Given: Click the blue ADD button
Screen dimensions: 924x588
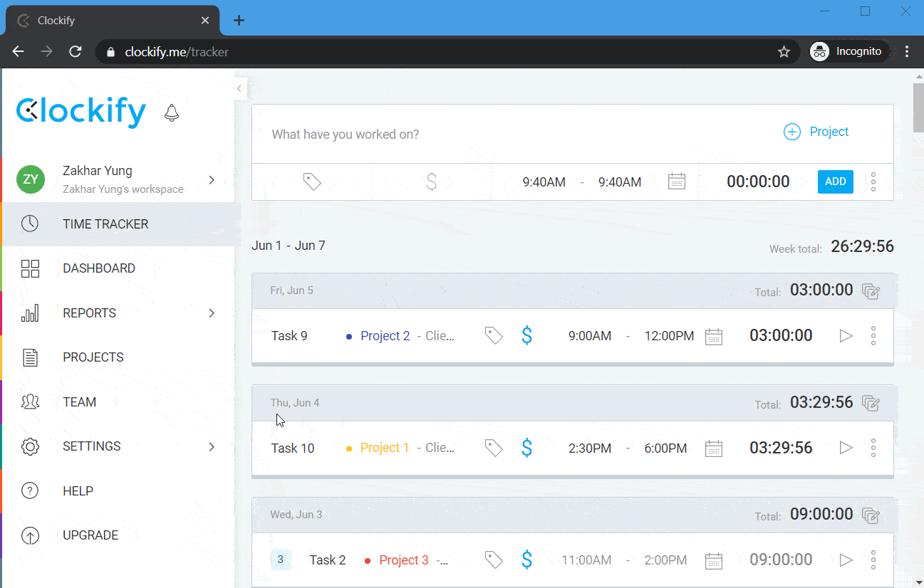Looking at the screenshot, I should (835, 182).
